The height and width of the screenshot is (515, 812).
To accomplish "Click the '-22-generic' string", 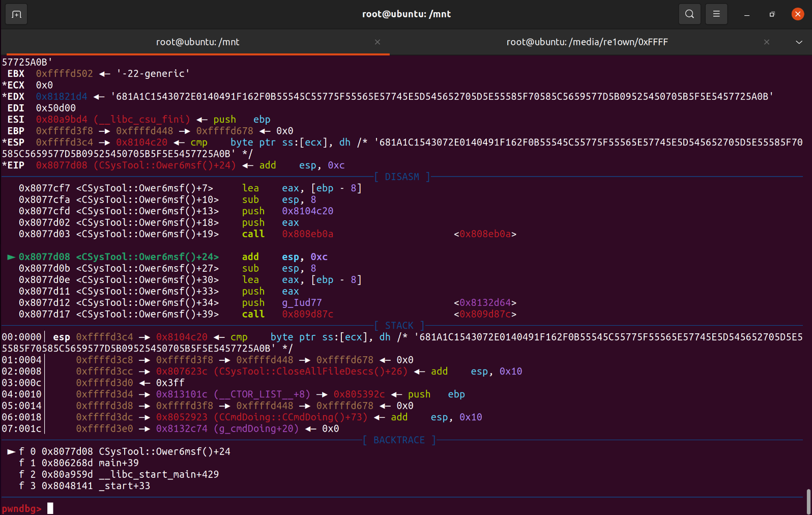I will (153, 73).
